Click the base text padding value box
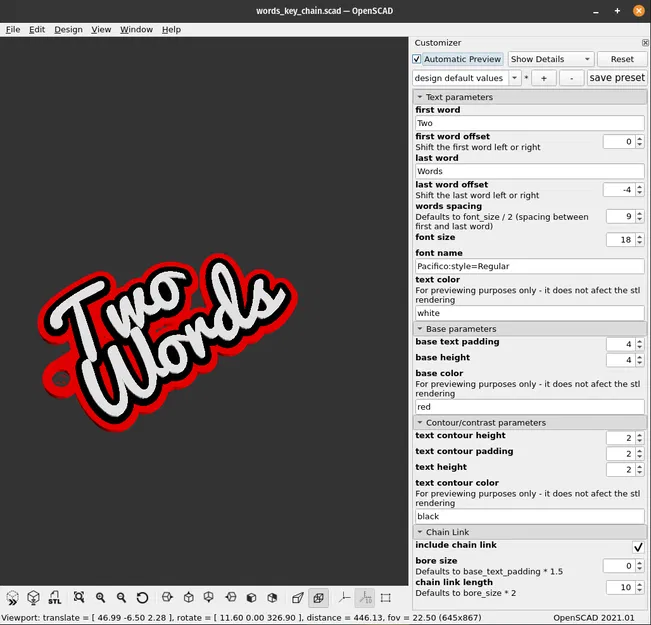This screenshot has height=625, width=651. click(x=620, y=344)
